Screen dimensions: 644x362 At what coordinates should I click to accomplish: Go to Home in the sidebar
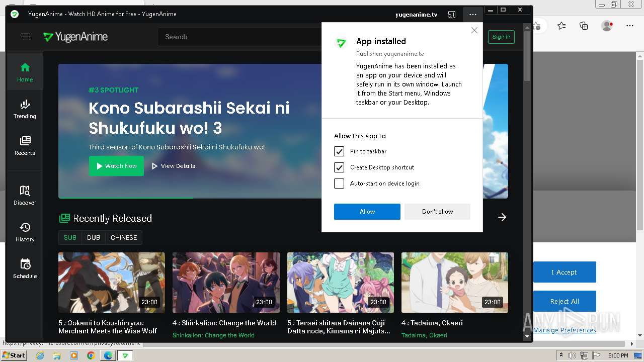25,72
